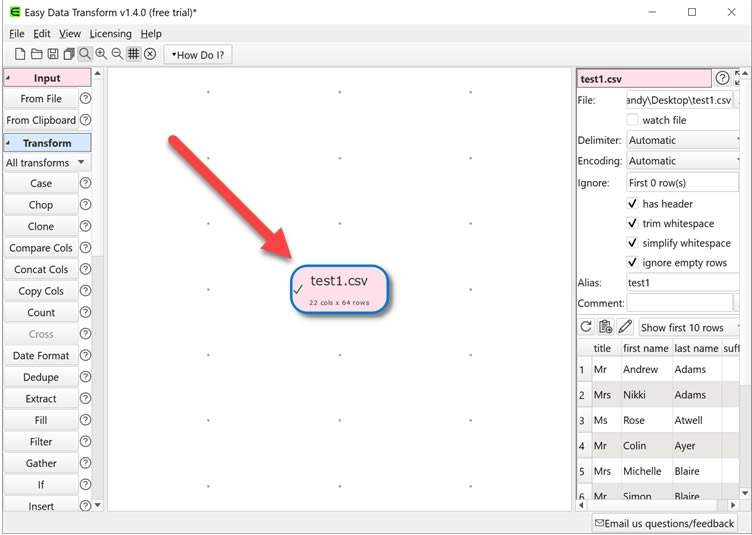Screen dimensions: 752x535
Task: Click the From Clipboard button
Action: [x=41, y=120]
